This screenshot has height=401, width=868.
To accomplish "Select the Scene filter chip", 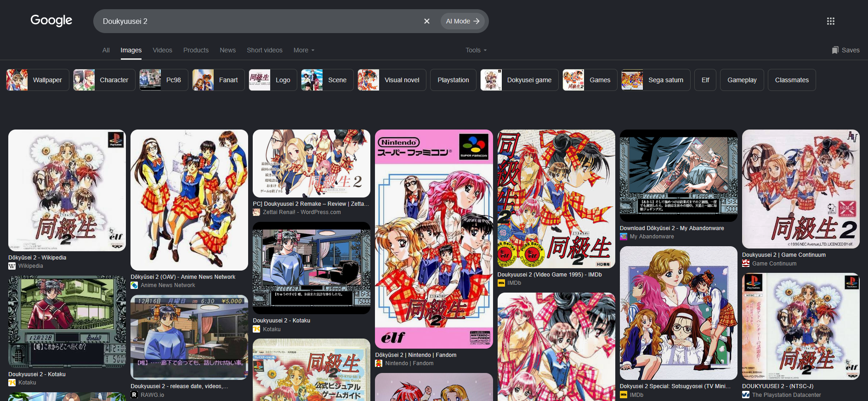I will tap(327, 80).
